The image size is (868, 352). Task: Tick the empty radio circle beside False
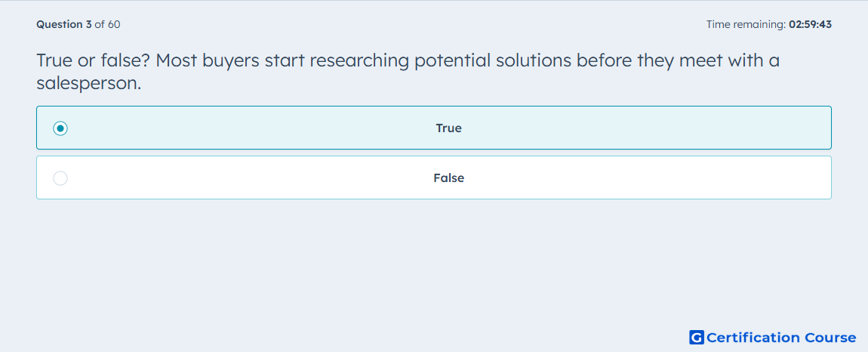[x=60, y=178]
